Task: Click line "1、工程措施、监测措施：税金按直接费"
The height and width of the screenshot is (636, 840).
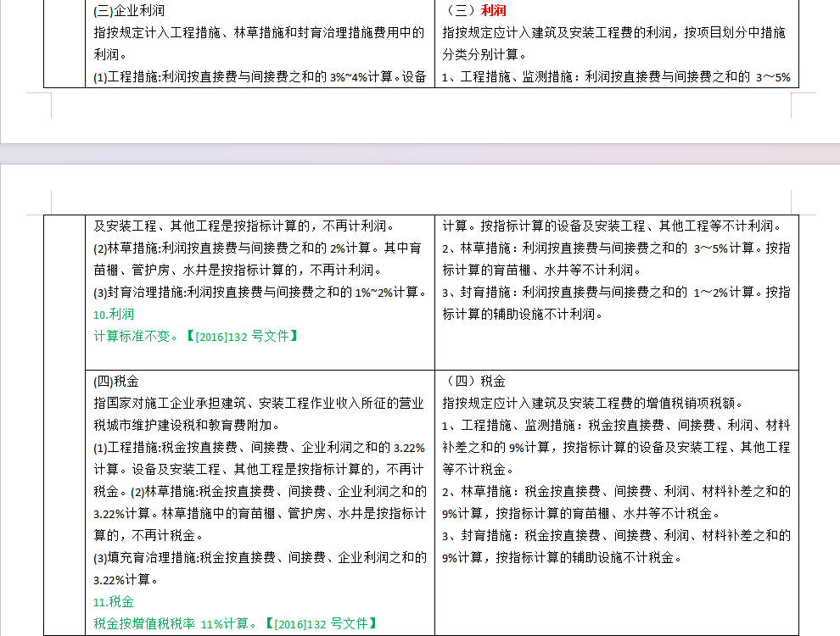Action: [x=615, y=425]
